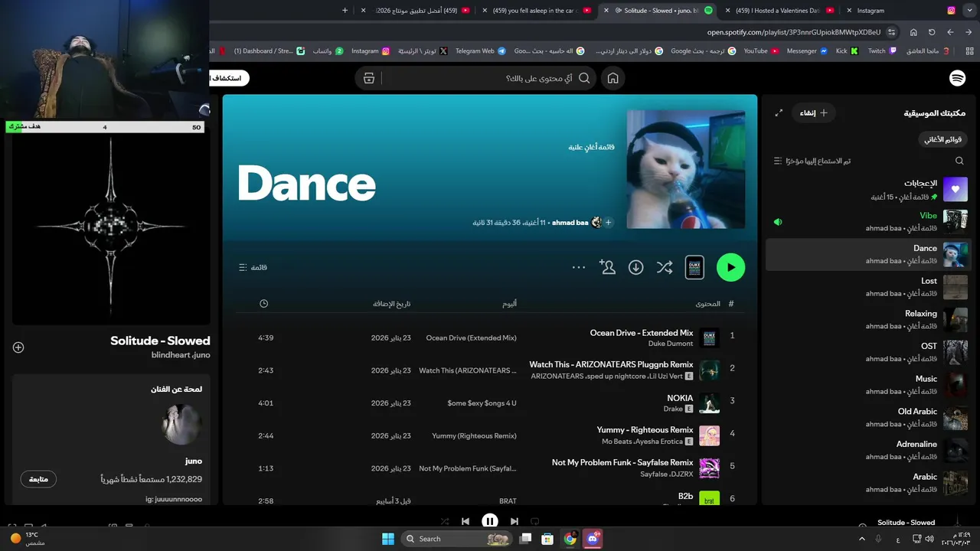Screen dimensions: 980x551
Task: Open Discord from the taskbar
Action: 592,539
